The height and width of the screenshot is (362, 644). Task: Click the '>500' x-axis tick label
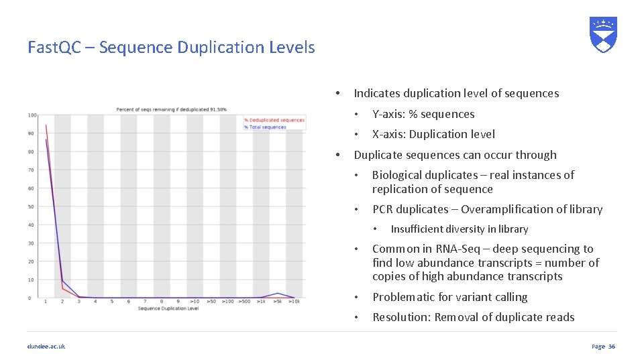[244, 301]
